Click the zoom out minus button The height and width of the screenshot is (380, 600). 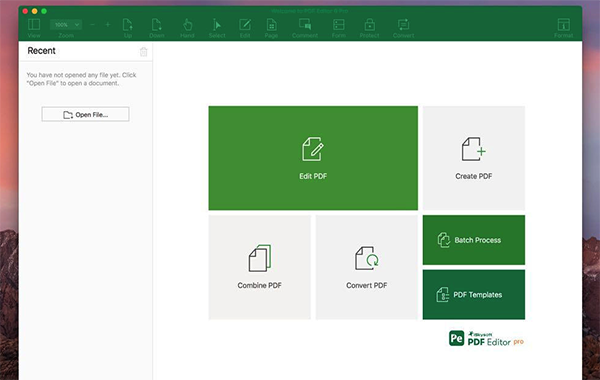(x=92, y=25)
